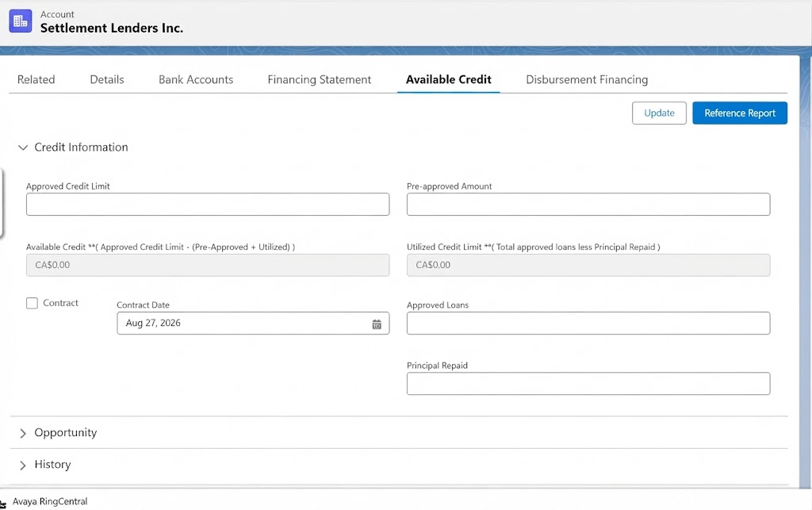Click the Update button
812x510 pixels.
click(x=659, y=113)
